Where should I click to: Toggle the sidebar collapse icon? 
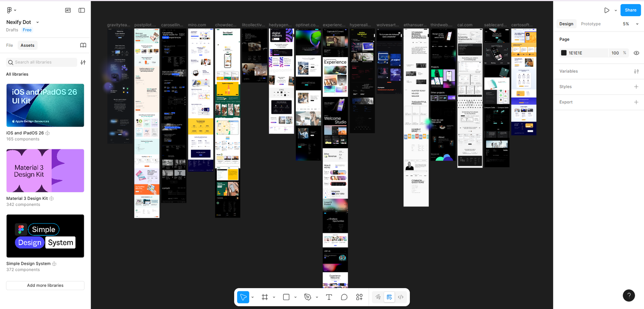click(82, 10)
